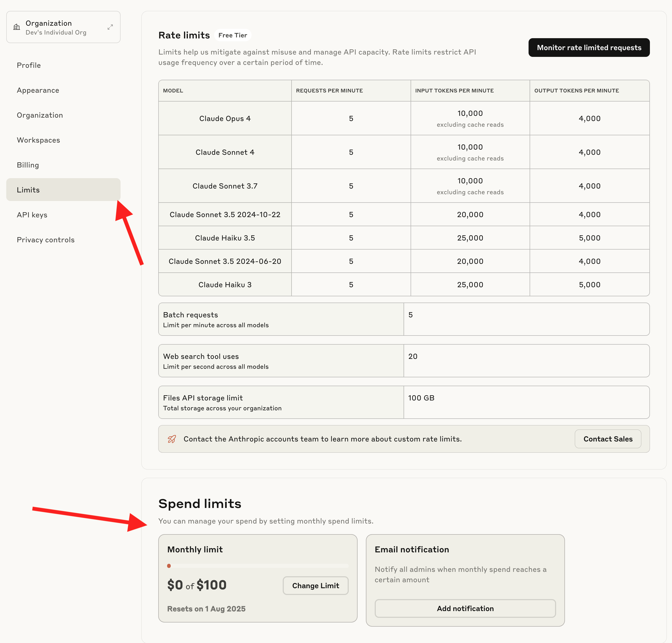672x643 pixels.
Task: Select the Limits sidebar item
Action: (x=63, y=190)
